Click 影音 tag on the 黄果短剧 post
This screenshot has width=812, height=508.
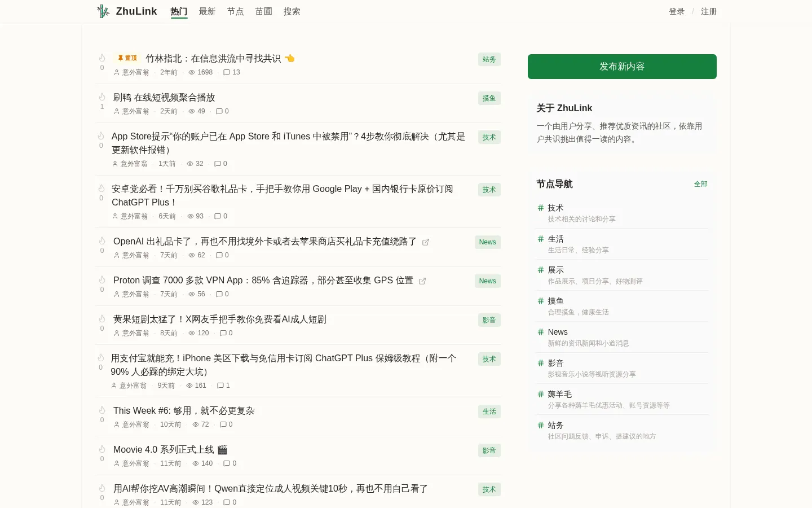click(489, 320)
